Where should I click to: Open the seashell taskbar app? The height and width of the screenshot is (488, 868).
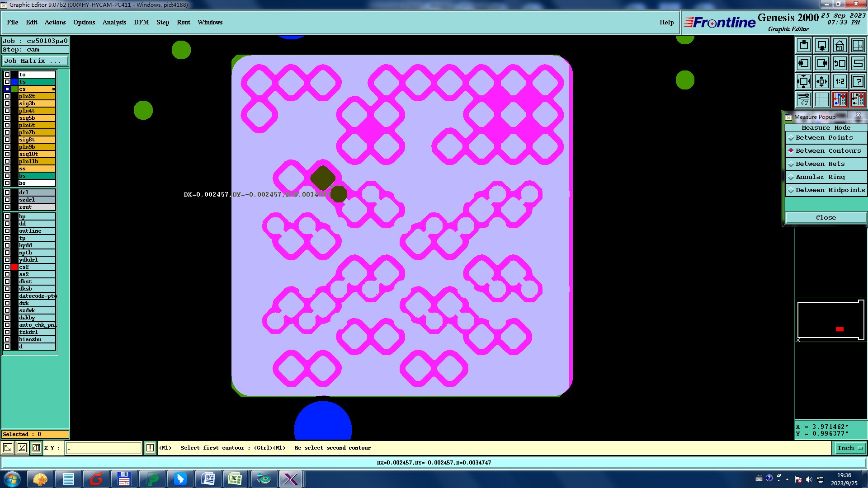(x=40, y=479)
